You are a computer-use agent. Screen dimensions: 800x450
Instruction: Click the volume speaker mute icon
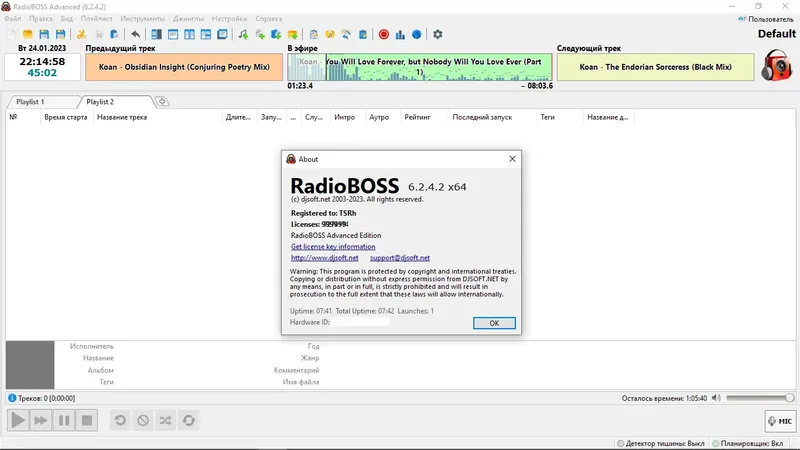click(716, 398)
